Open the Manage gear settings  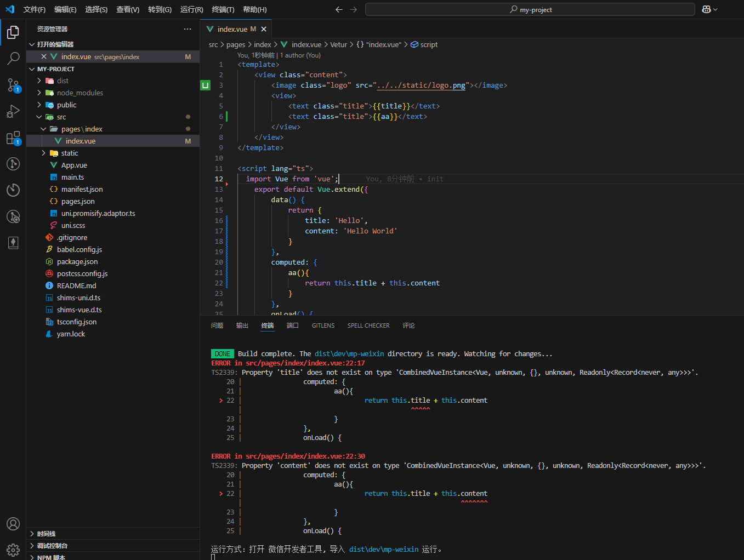coord(13,550)
